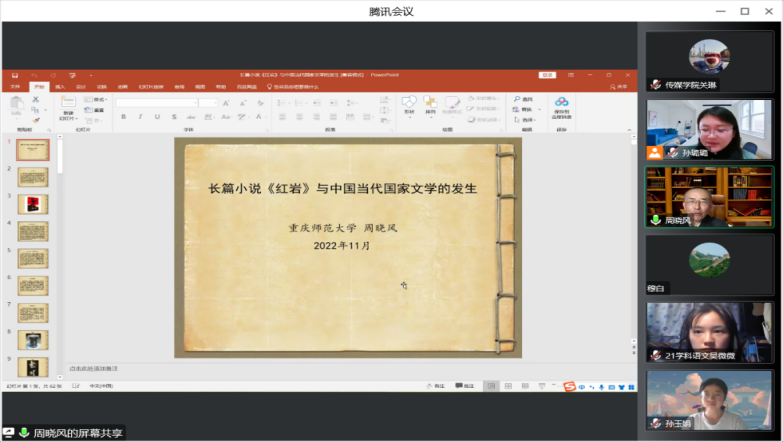Click the Find magnifier icon
Viewport: 783px width, 442px height.
[x=518, y=99]
